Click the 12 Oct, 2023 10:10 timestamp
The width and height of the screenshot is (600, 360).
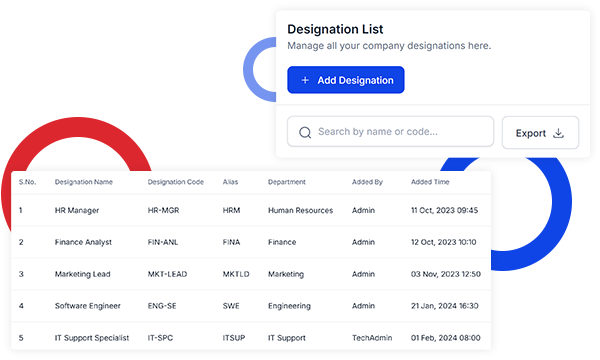tap(443, 242)
